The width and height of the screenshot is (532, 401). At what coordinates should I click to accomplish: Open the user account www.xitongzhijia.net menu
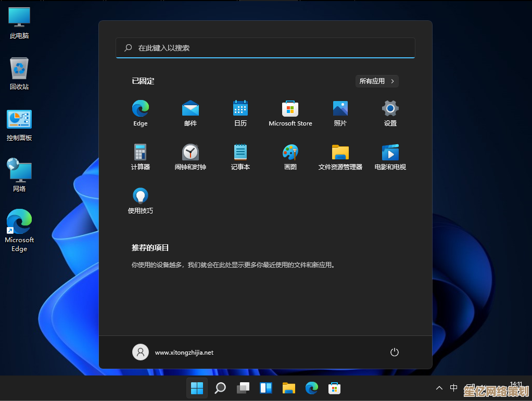point(173,353)
